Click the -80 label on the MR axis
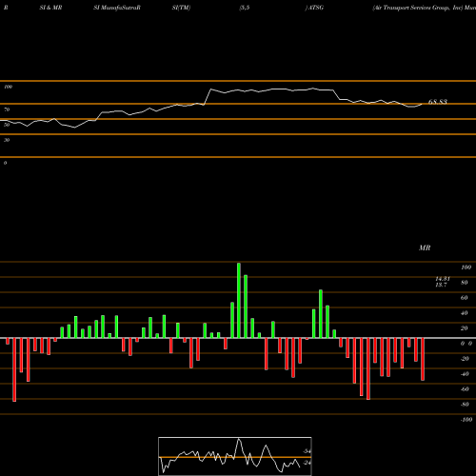 pyautogui.click(x=465, y=405)
